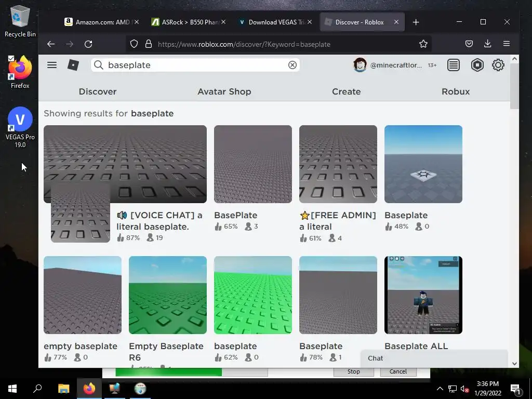Open the Firefox application menu

(x=506, y=44)
